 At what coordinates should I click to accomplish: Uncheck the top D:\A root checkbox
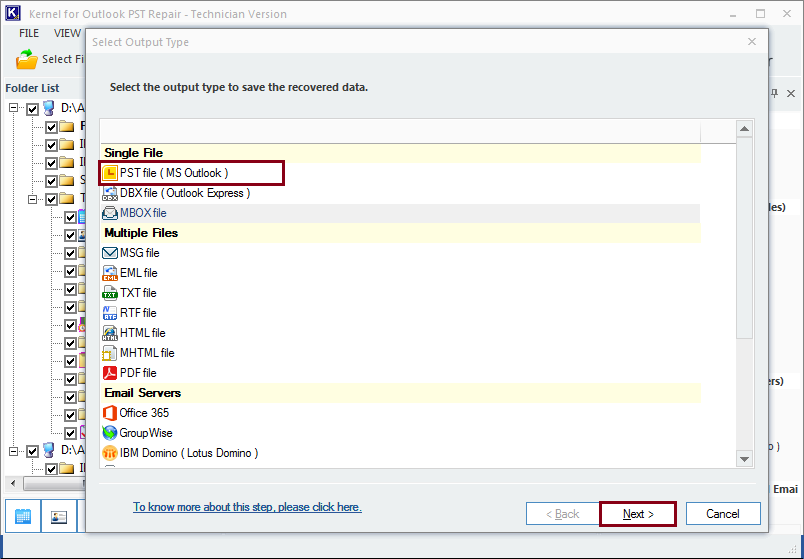(x=32, y=109)
